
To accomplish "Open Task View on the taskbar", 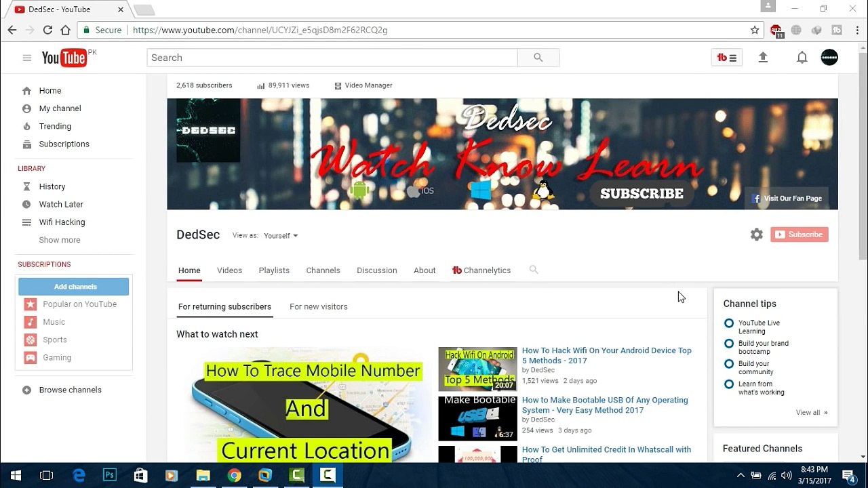I will click(x=47, y=476).
